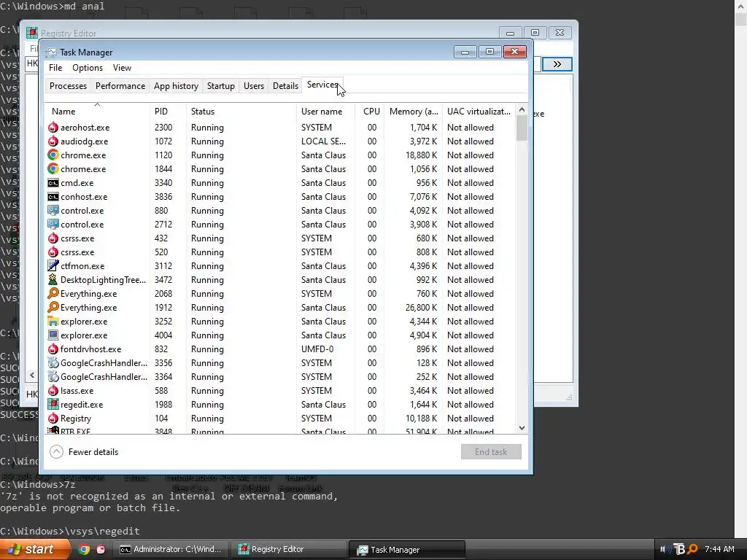Sort by the Status column header
The image size is (747, 560).
click(x=241, y=112)
